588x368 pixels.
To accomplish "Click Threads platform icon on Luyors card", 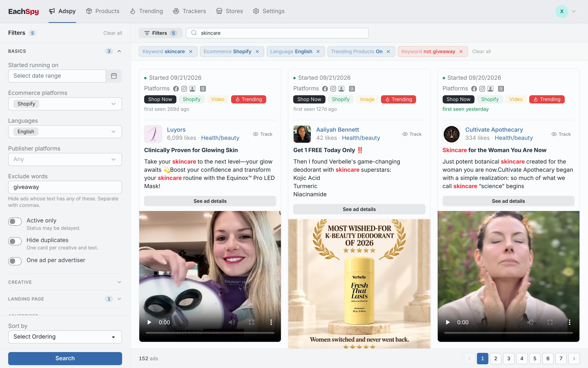I will click(x=203, y=89).
